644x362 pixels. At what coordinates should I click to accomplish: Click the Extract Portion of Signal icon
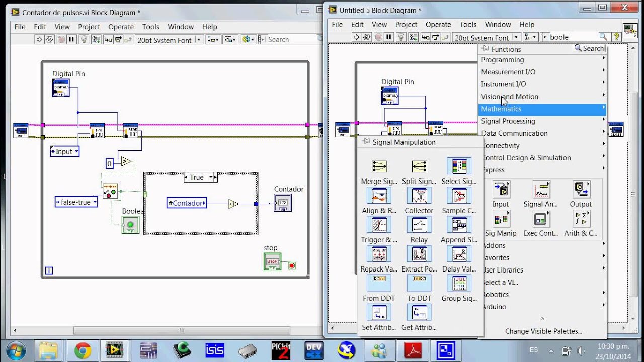419,254
